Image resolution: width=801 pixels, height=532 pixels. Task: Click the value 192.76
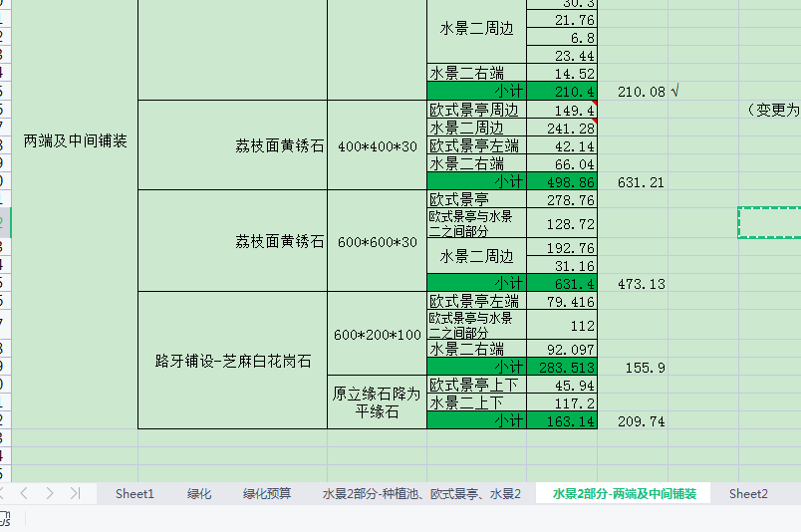[x=562, y=247]
